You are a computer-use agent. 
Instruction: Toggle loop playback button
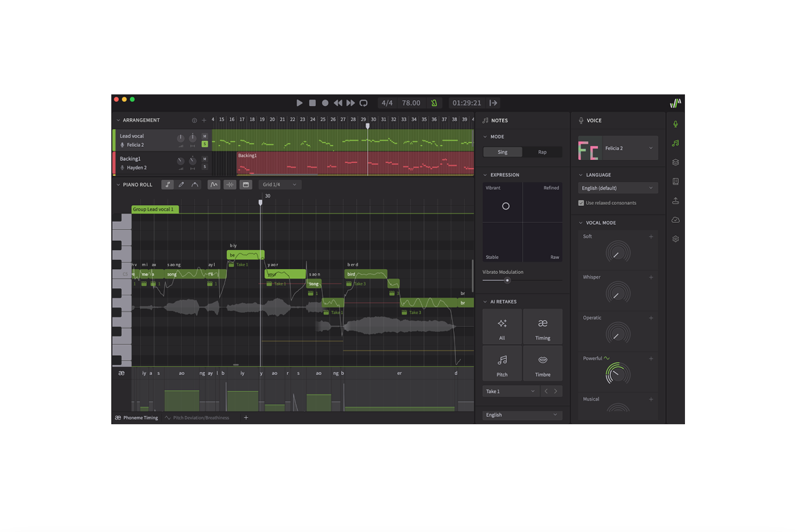tap(363, 103)
